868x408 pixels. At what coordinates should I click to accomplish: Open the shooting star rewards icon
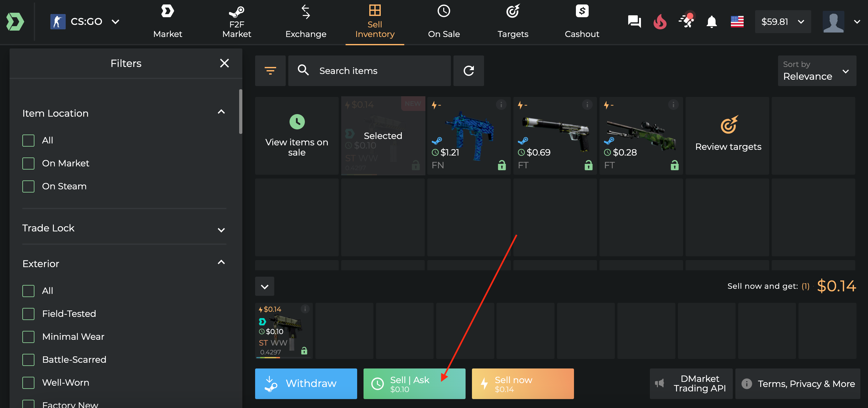coord(686,20)
